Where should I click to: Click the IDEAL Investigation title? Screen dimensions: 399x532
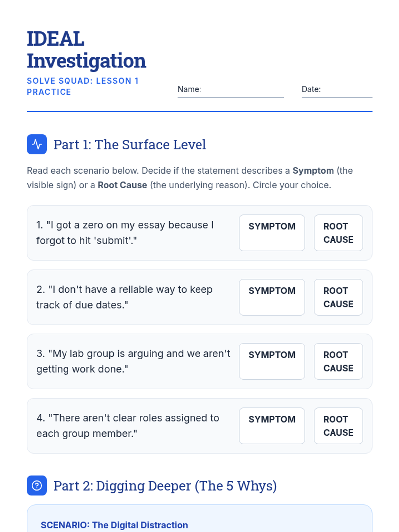[x=86, y=50]
